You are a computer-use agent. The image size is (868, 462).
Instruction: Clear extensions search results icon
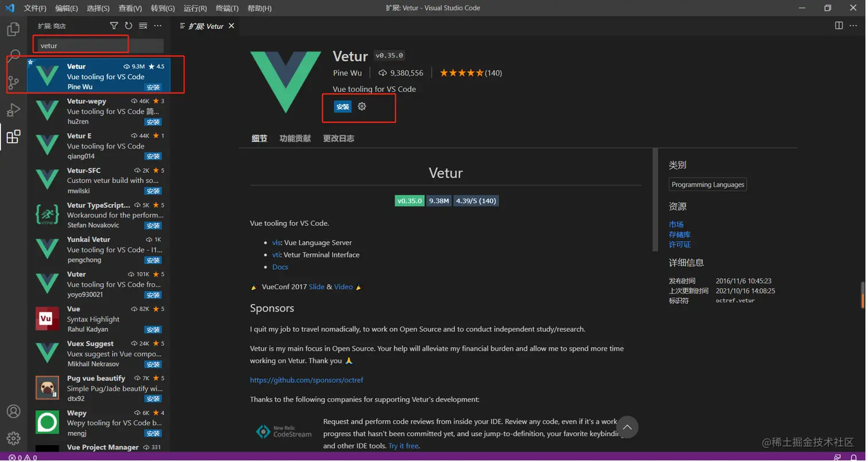(x=143, y=26)
